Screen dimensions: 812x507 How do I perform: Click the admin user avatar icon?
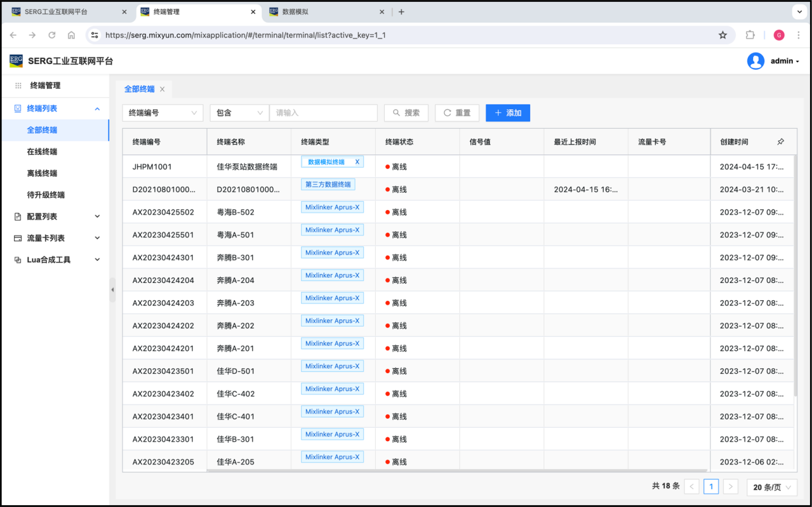[x=756, y=61]
